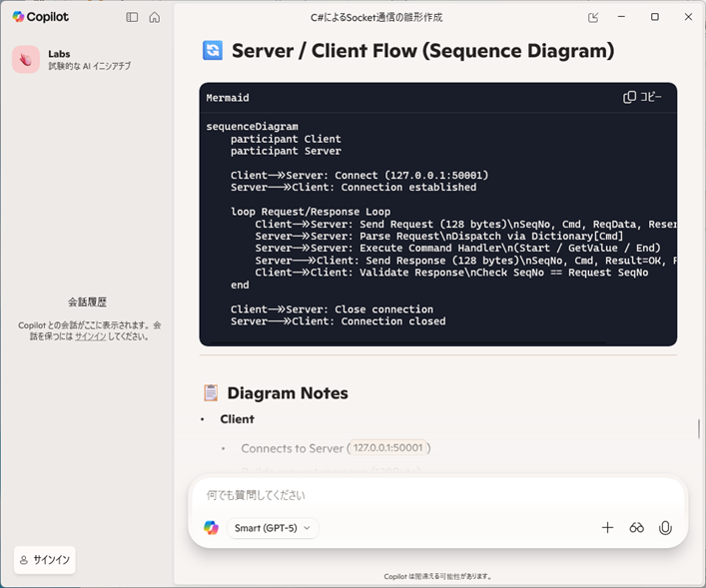Click the '会話履歴' label
This screenshot has width=706, height=588.
coord(87,302)
